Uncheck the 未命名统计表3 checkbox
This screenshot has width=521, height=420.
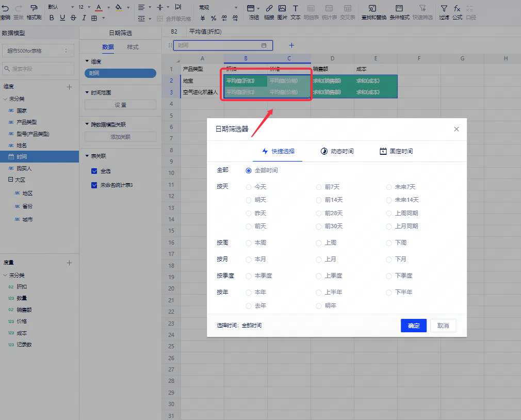click(x=94, y=185)
